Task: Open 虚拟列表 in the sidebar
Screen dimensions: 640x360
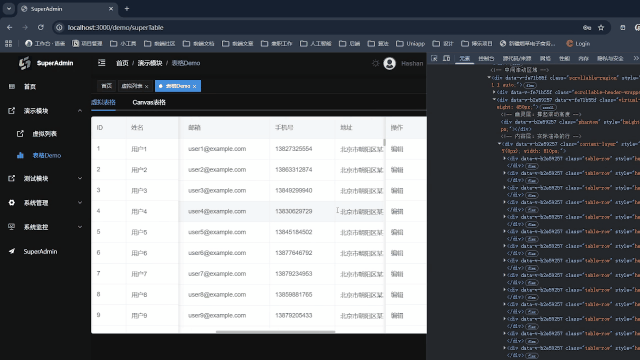Action: pos(45,133)
